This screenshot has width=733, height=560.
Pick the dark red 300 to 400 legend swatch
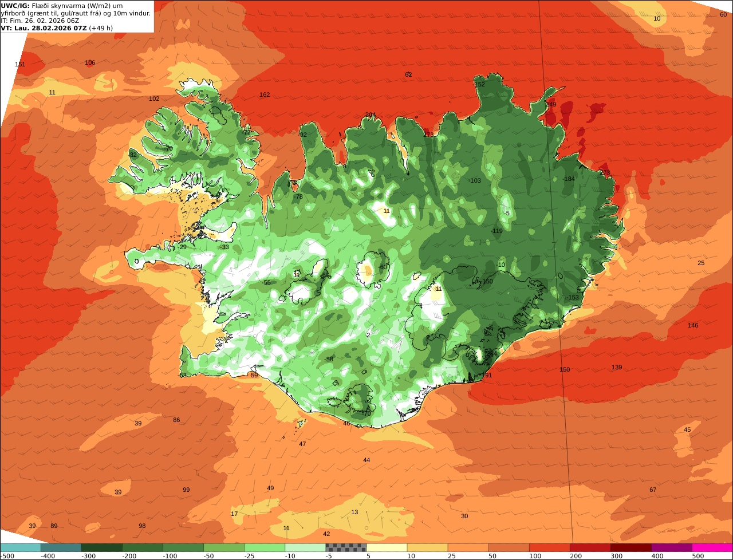(630, 547)
